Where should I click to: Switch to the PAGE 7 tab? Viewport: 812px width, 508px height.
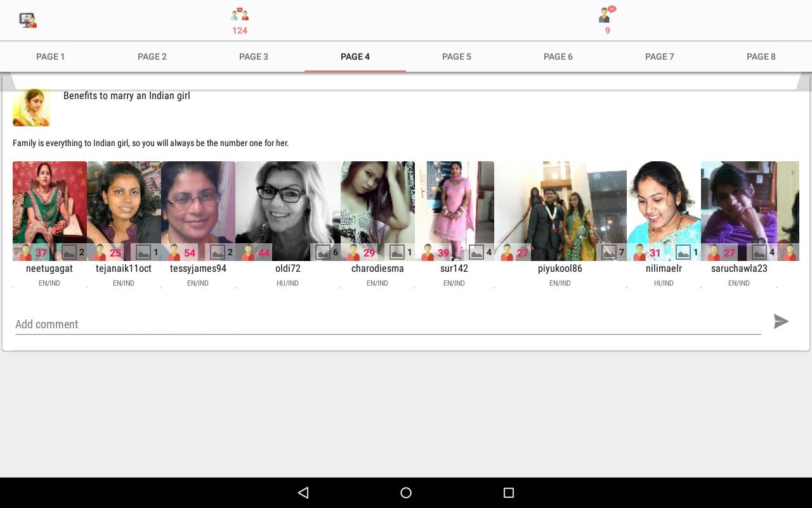(x=660, y=57)
